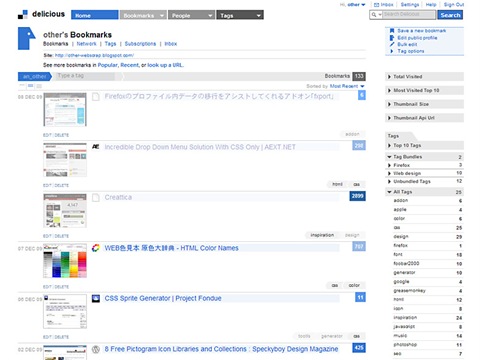Click the search magnifier icon
This screenshot has width=480, height=360.
[x=374, y=15]
